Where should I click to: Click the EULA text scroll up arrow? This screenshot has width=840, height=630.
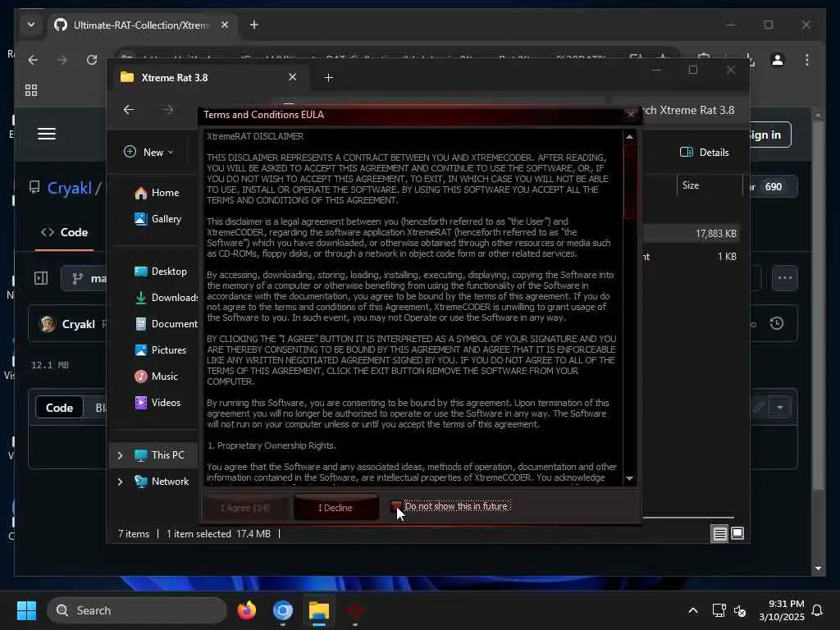point(630,137)
